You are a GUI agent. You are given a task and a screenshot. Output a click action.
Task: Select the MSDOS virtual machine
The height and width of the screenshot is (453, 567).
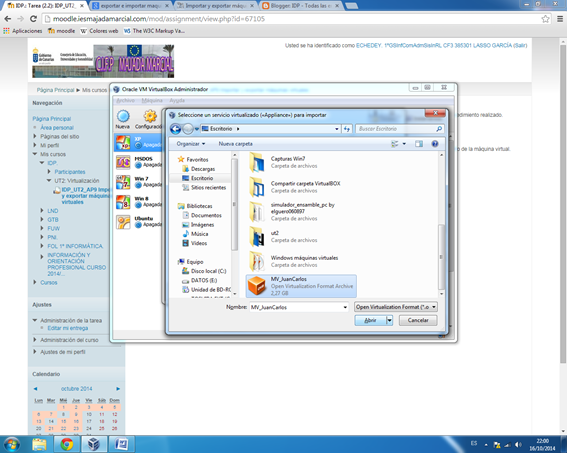pos(139,162)
